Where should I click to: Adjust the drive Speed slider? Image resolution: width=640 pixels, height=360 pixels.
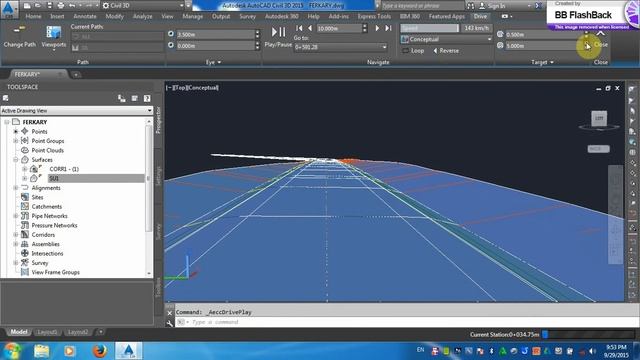coord(430,28)
